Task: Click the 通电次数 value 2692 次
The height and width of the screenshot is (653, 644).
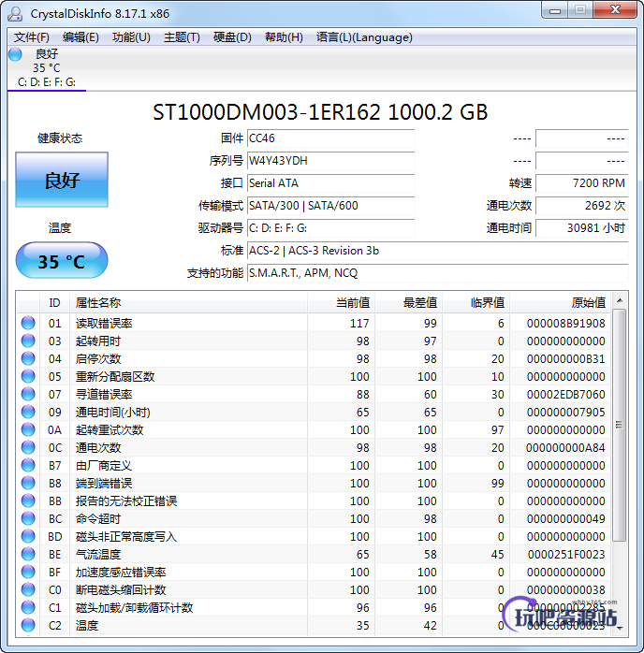Action: [x=582, y=206]
